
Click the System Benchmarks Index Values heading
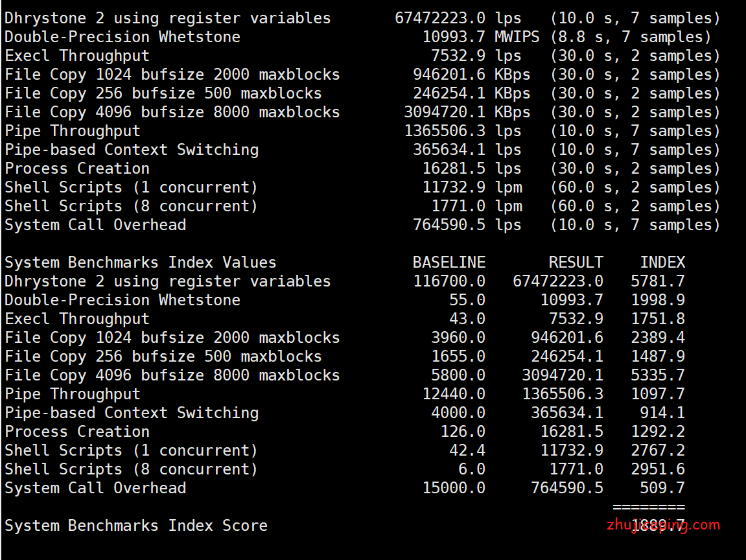click(140, 262)
